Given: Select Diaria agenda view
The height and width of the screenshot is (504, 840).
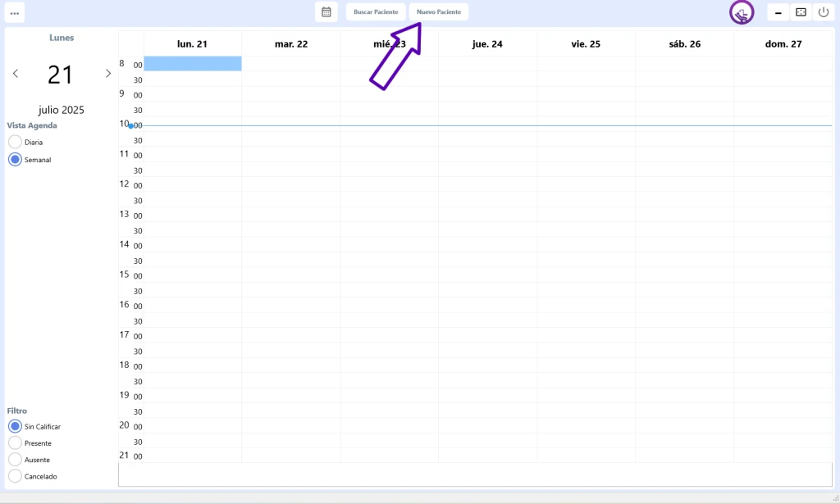Looking at the screenshot, I should click(x=15, y=142).
